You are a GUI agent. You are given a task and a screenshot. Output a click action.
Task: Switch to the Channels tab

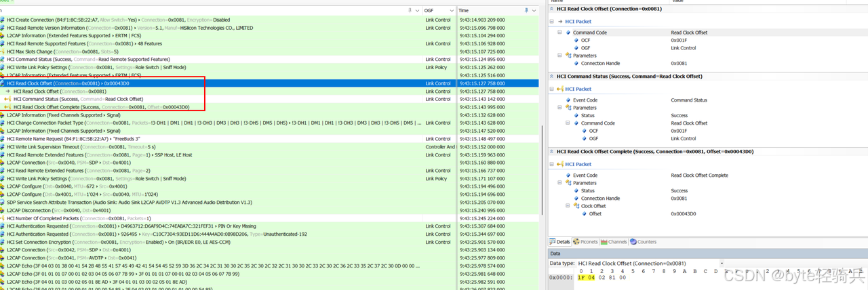(614, 241)
